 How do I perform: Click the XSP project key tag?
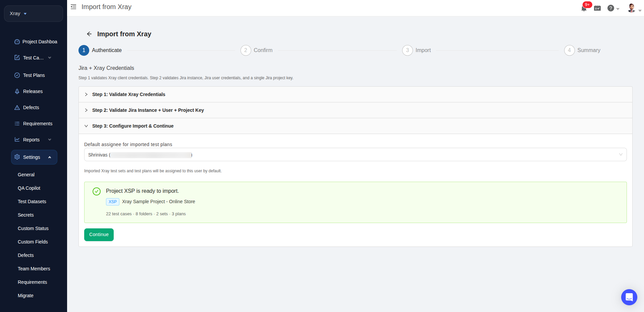pos(113,202)
